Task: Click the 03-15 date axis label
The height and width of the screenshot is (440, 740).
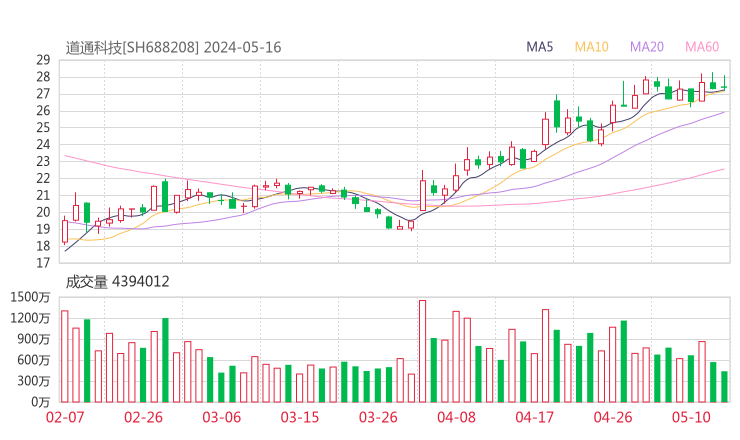Action: coord(300,417)
